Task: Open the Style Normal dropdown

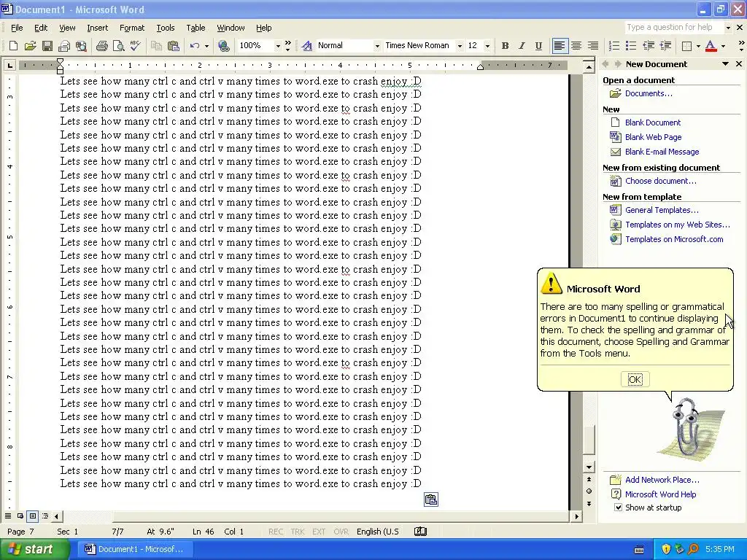Action: coord(377,46)
